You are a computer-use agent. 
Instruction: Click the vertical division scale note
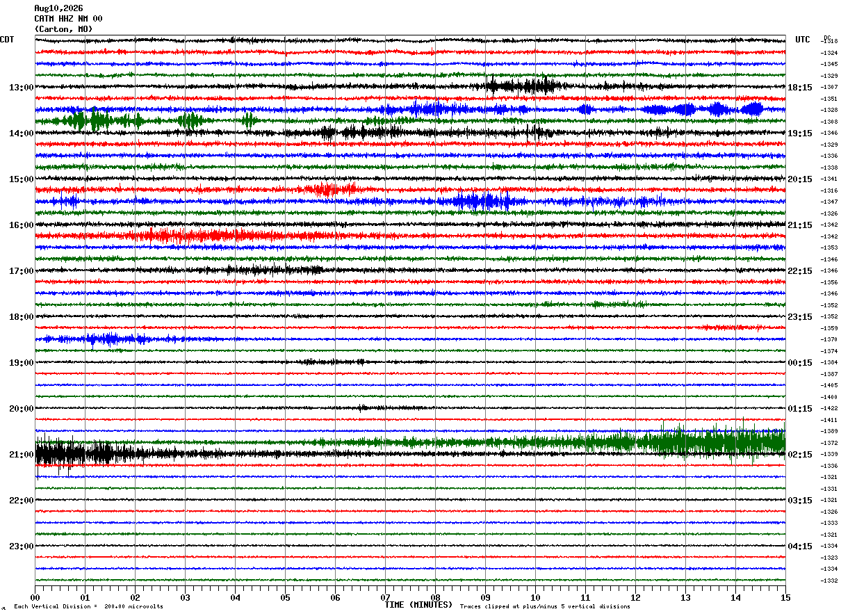[88, 606]
